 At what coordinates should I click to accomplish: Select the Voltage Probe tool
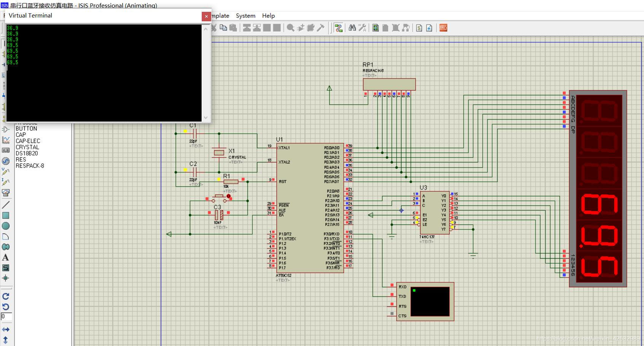tap(6, 171)
